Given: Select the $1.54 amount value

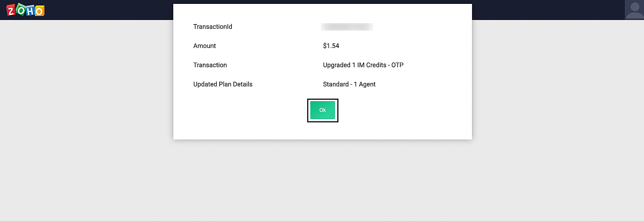Looking at the screenshot, I should point(331,46).
